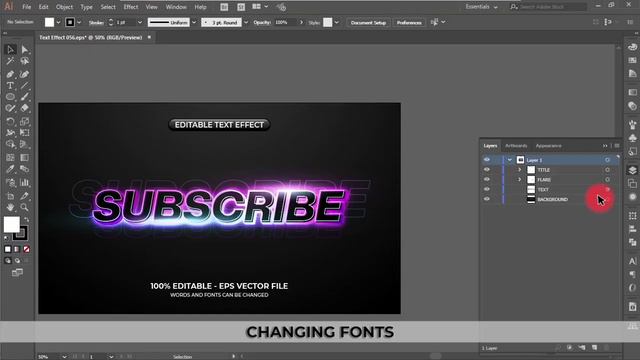640x360 pixels.
Task: Open the Fill color dropdown arrow
Action: pyautogui.click(x=58, y=22)
